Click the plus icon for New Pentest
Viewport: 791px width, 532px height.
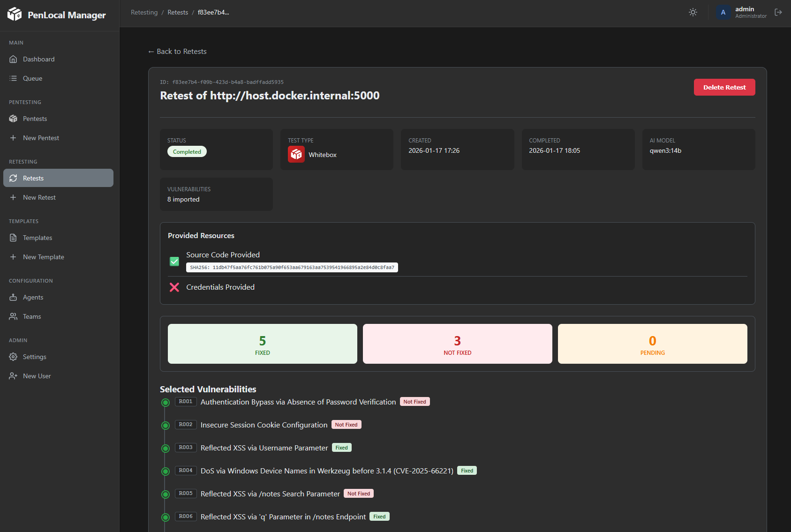tap(13, 138)
